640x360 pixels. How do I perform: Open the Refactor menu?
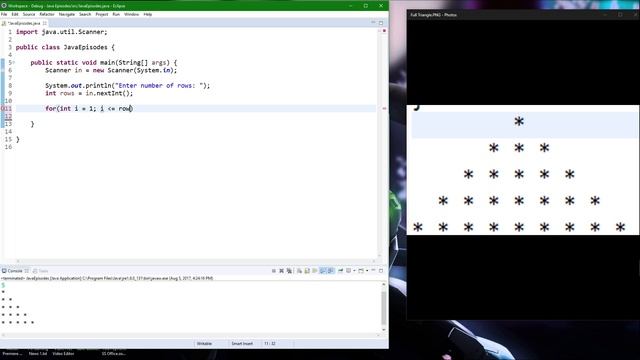pyautogui.click(x=47, y=14)
